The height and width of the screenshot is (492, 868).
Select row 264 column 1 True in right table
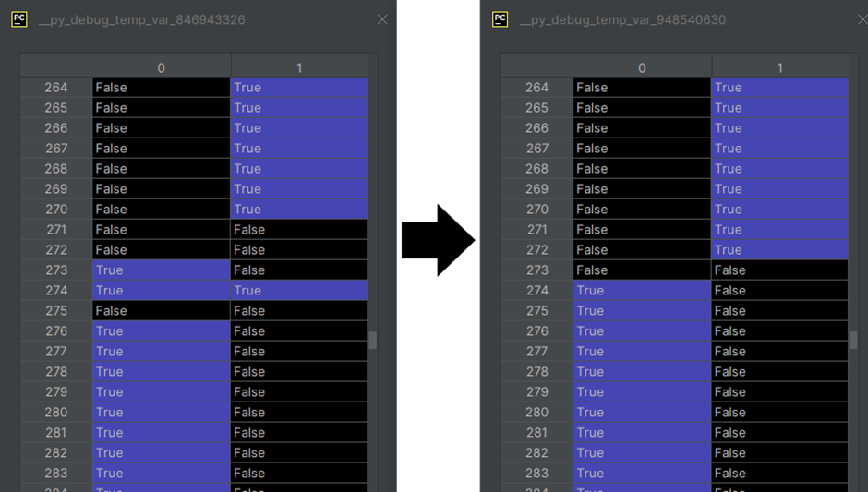(779, 88)
